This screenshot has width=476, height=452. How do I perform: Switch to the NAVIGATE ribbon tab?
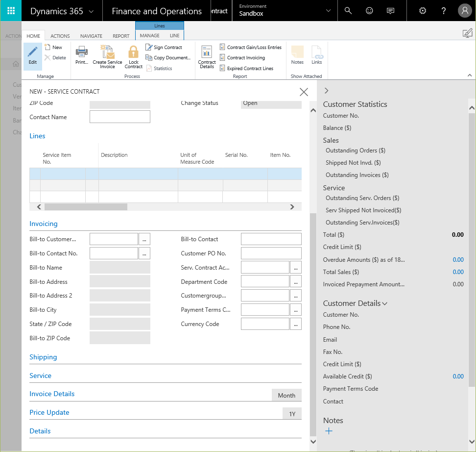91,36
